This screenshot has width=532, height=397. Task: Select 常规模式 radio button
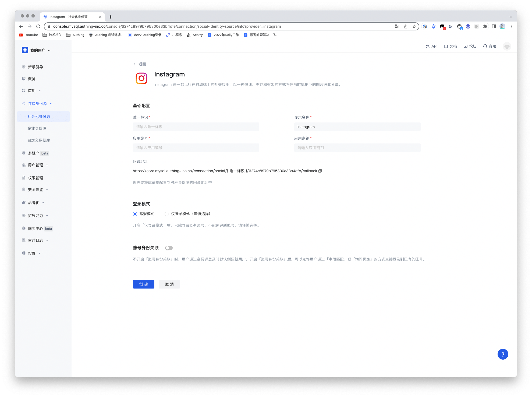point(135,214)
